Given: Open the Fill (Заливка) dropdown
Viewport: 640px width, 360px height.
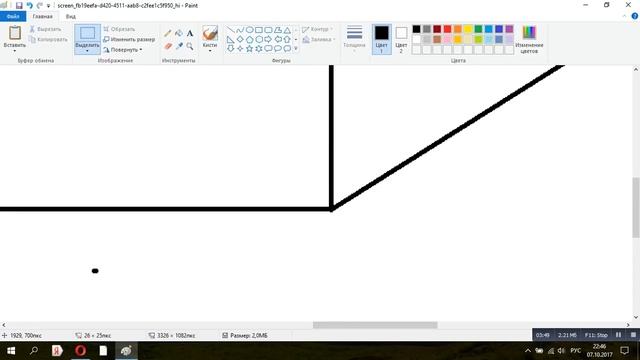Looking at the screenshot, I should click(319, 40).
